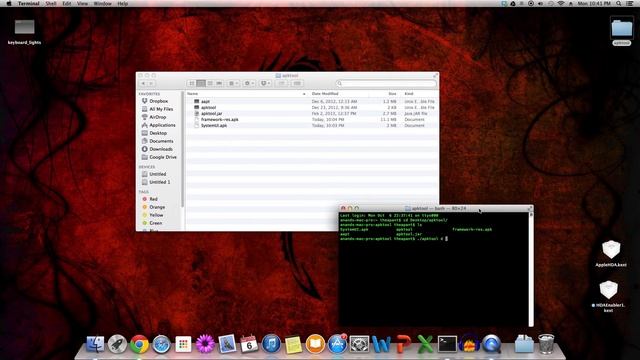Open Launchpad rocket icon in the Dock
The image size is (640, 360).
[117, 344]
